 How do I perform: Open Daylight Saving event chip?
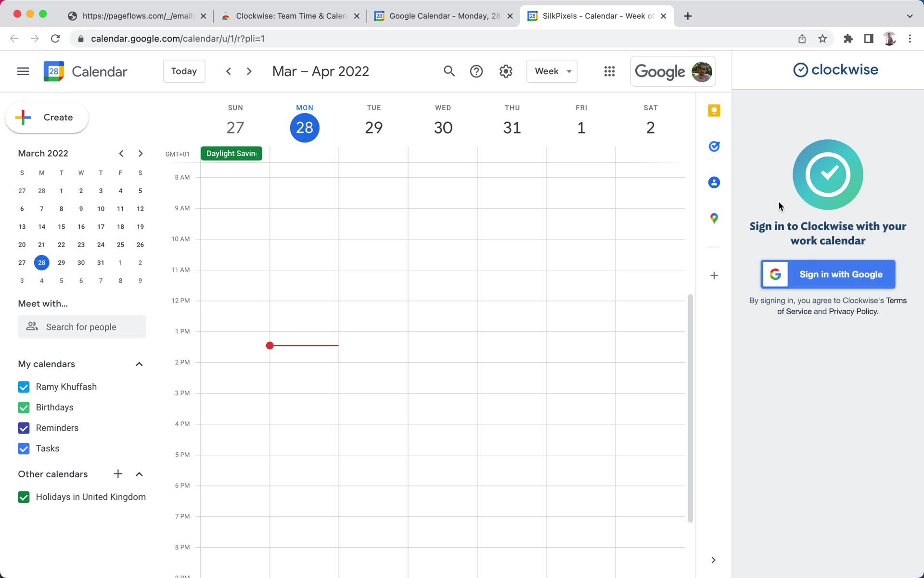point(231,154)
